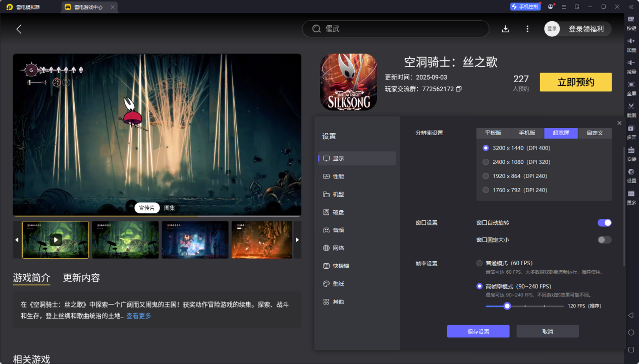
Task: Click the search magnifier icon
Action: pyautogui.click(x=316, y=29)
